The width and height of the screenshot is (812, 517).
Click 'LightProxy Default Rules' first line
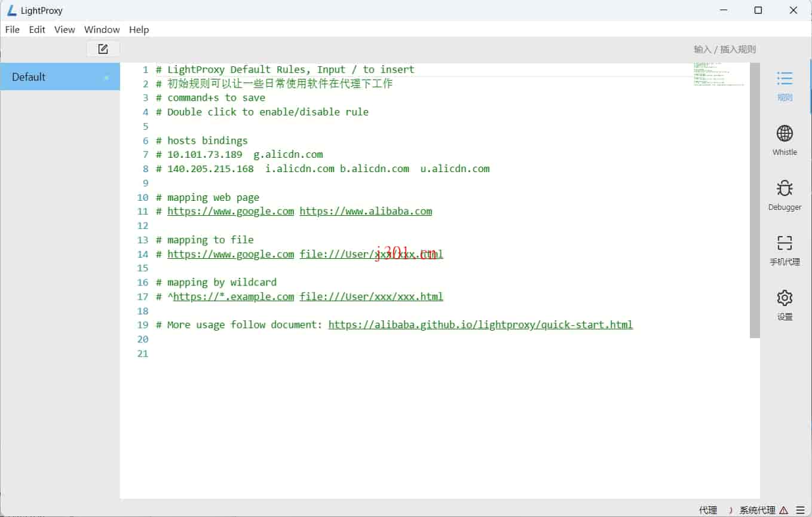285,69
